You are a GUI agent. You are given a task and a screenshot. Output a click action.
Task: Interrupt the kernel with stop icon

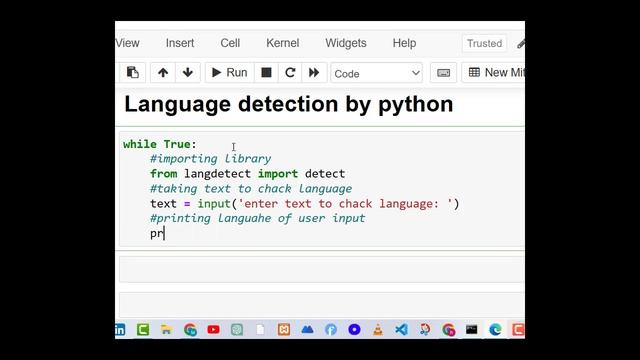pyautogui.click(x=266, y=73)
